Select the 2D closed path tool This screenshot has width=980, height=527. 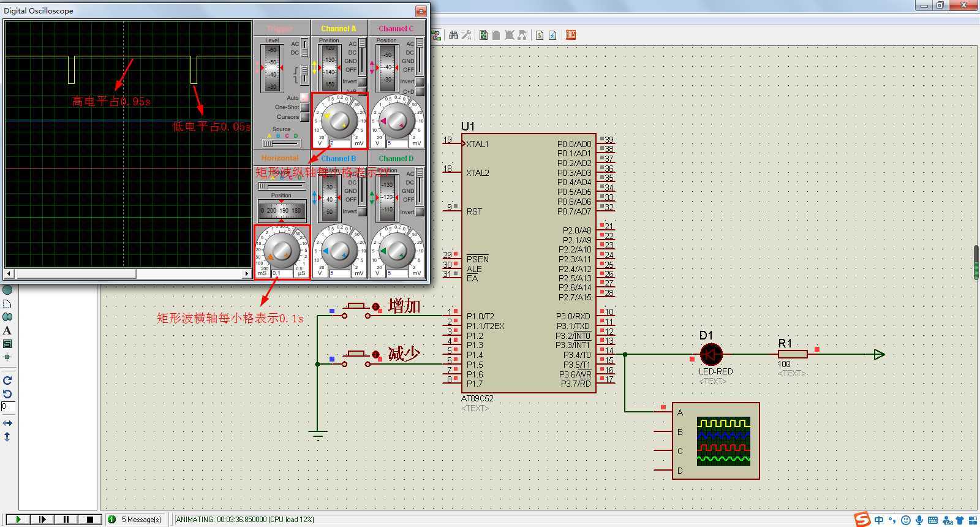pos(7,317)
